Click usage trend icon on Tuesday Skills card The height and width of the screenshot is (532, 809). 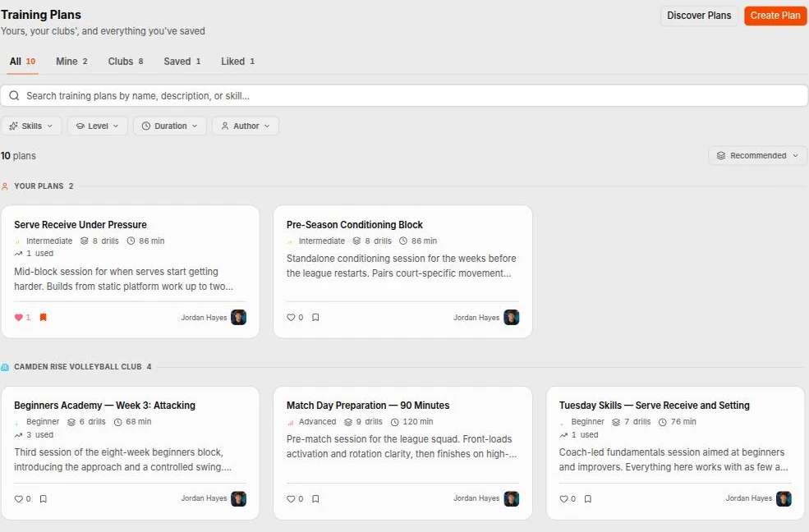point(563,435)
